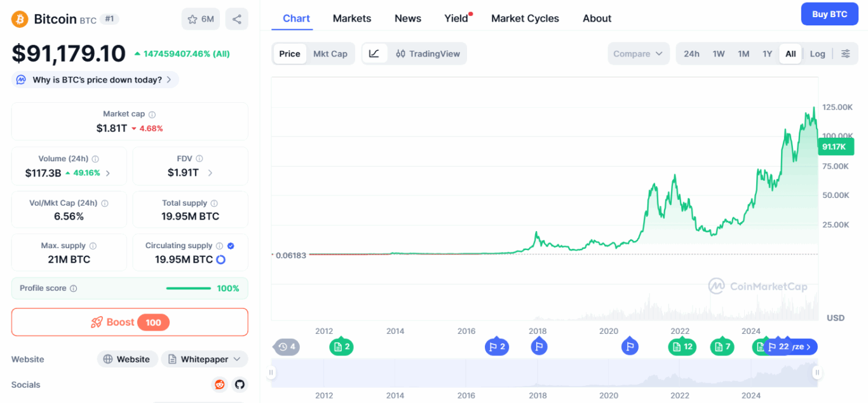This screenshot has height=403, width=868.
Task: Click Market cap info icon
Action: pos(152,115)
